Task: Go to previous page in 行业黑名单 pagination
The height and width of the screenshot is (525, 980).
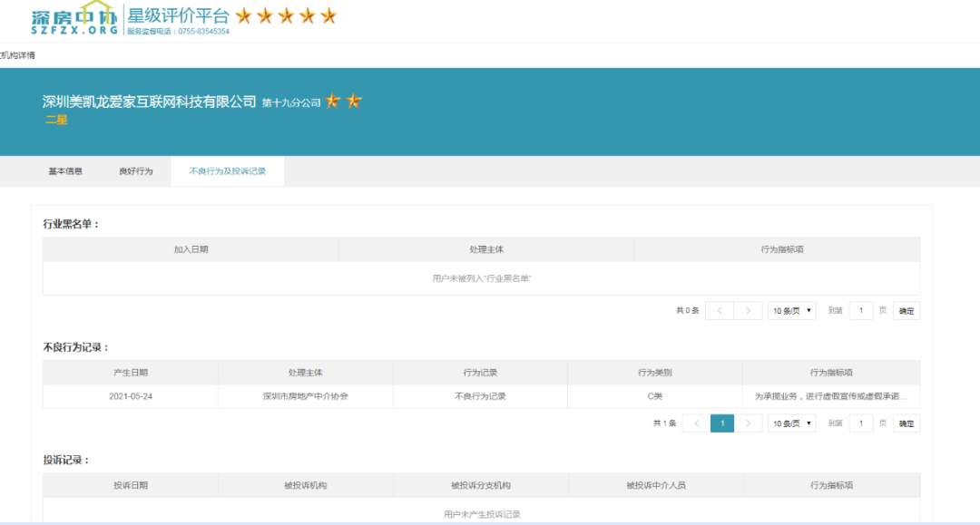Action: pos(720,311)
